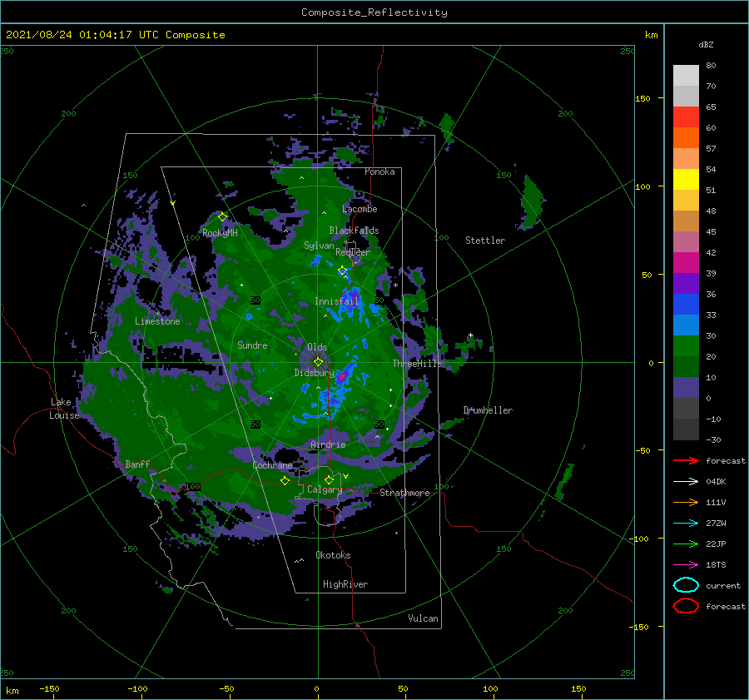Select the 04DK legend text
Viewport: 749px width, 700px height.
click(716, 482)
